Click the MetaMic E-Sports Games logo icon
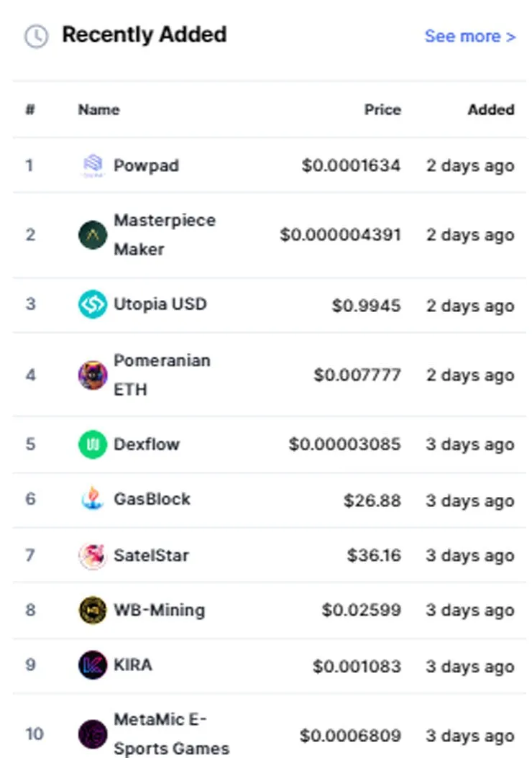This screenshot has width=532, height=758. 93,734
